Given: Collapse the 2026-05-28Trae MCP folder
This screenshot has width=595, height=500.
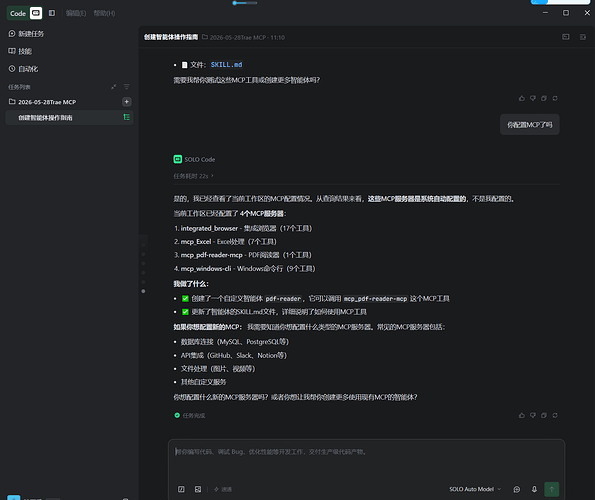Looking at the screenshot, I should [42, 102].
